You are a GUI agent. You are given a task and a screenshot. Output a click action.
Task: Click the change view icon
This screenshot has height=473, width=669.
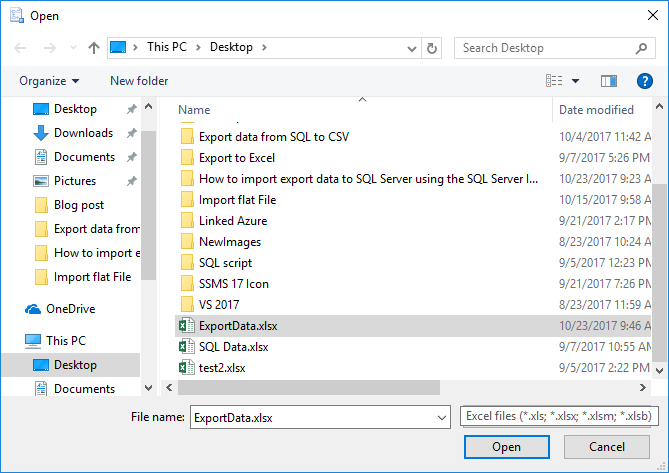pyautogui.click(x=554, y=80)
